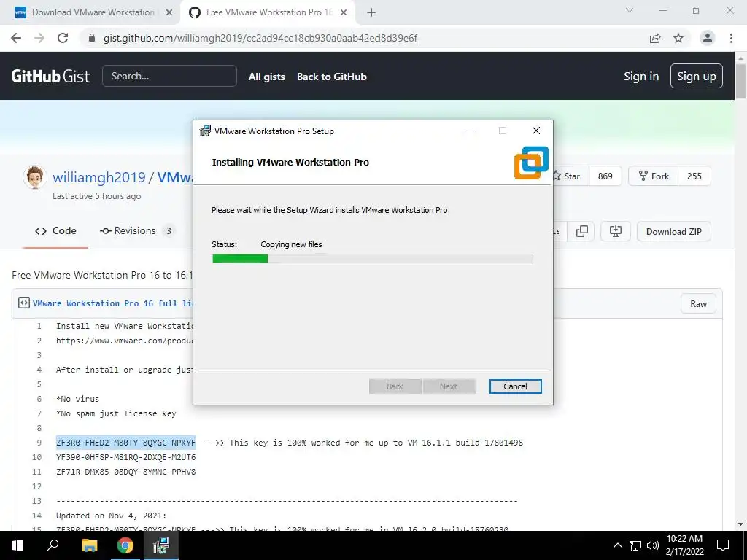This screenshot has height=560, width=747.
Task: Open the notification center icon
Action: point(723,545)
